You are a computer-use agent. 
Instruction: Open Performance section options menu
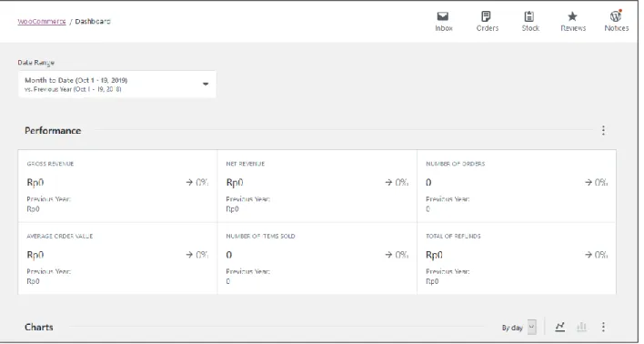(603, 130)
